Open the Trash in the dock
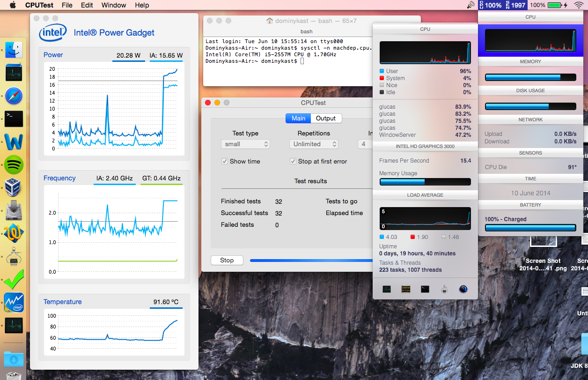 coord(14,375)
